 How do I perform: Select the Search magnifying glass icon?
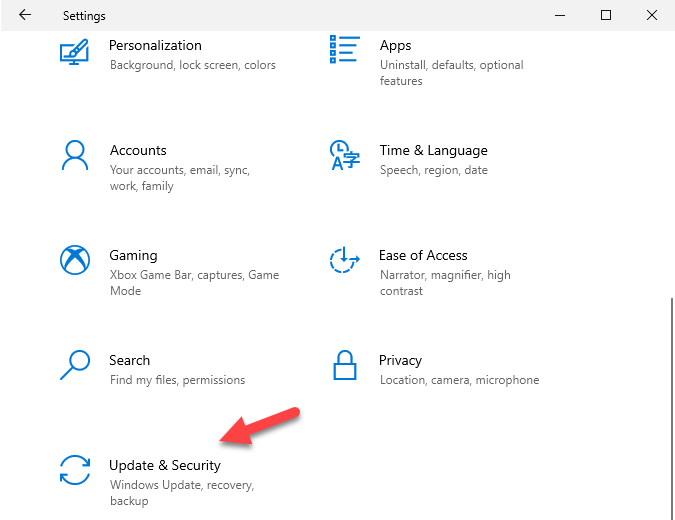click(x=75, y=365)
